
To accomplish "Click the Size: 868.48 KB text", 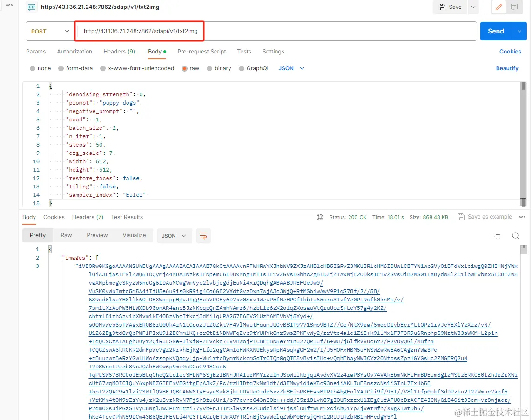I will coord(429,217).
